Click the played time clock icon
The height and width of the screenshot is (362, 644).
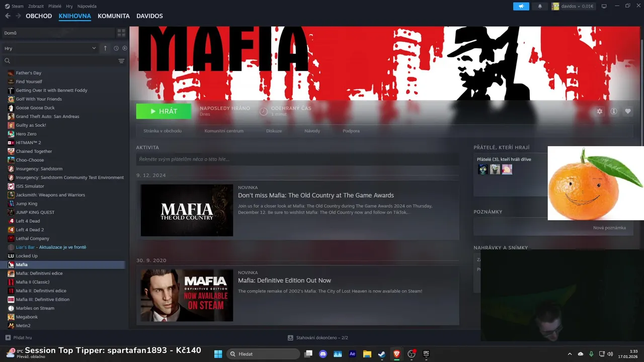tap(263, 111)
